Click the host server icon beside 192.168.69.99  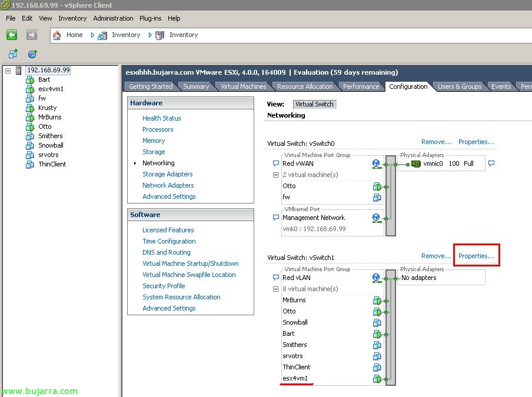pos(19,71)
